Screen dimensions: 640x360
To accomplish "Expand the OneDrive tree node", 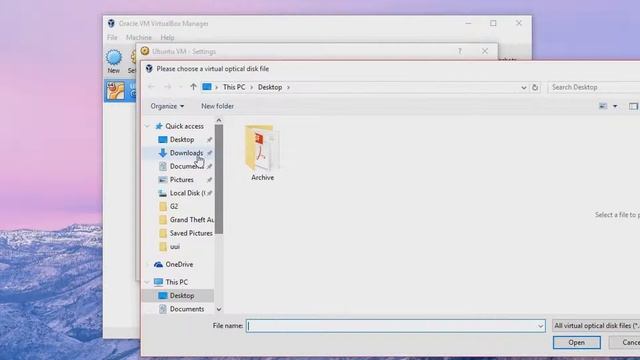I will (147, 264).
